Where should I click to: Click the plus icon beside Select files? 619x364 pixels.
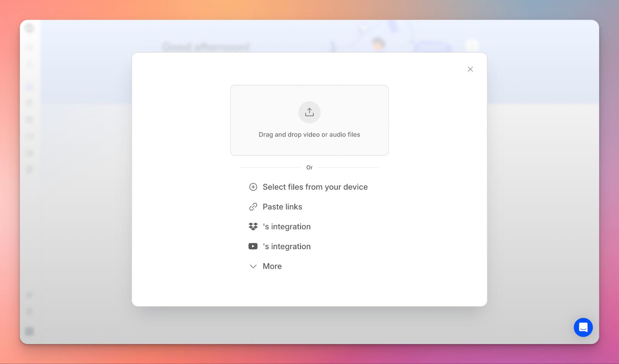pyautogui.click(x=253, y=187)
